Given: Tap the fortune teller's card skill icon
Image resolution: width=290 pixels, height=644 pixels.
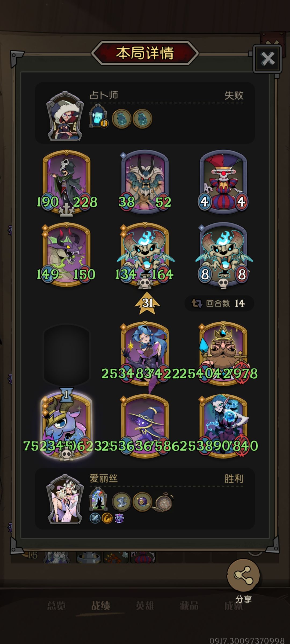Looking at the screenshot, I should coord(98,116).
